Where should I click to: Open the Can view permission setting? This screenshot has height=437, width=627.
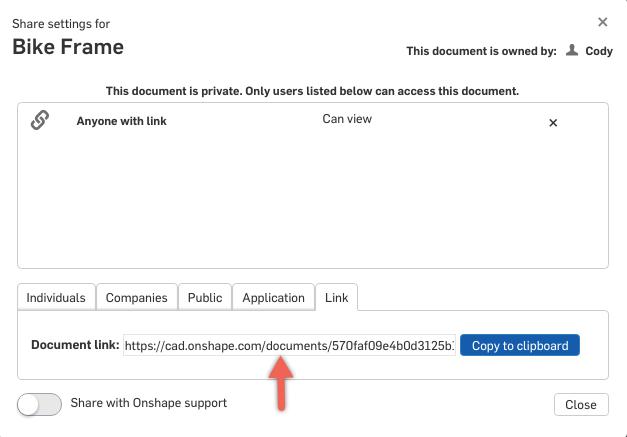(346, 119)
